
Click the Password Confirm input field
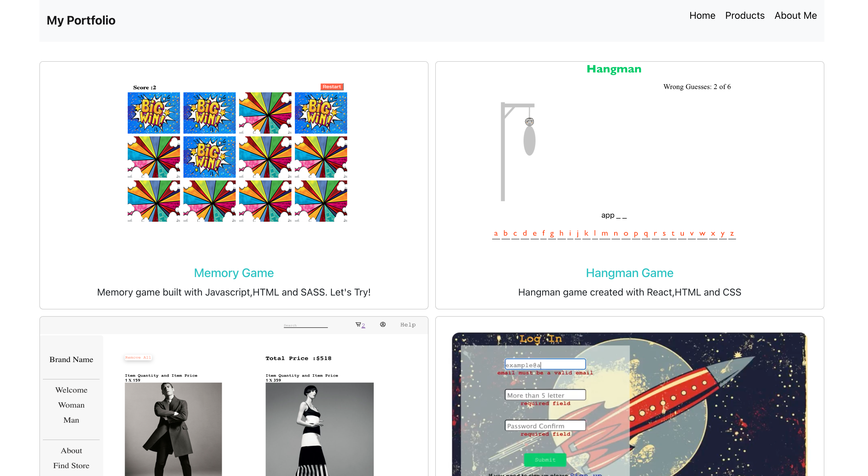(x=545, y=425)
